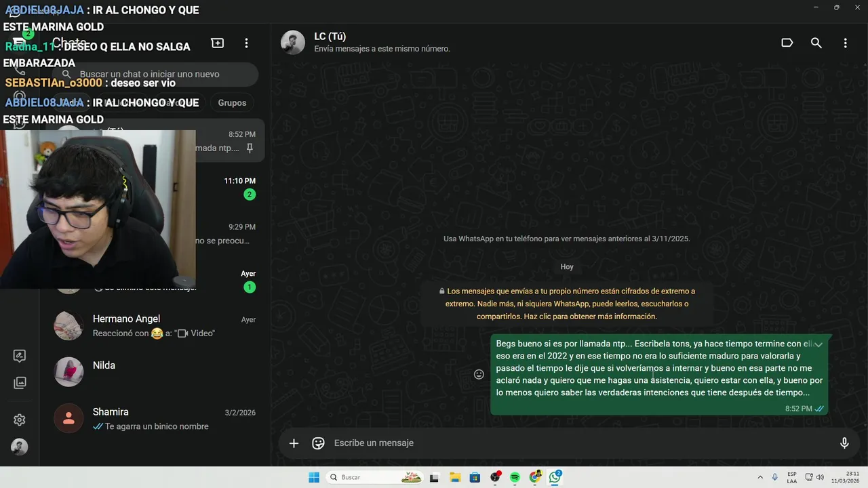Click Hermano Angel's profile picture
The height and width of the screenshot is (488, 868).
click(68, 326)
